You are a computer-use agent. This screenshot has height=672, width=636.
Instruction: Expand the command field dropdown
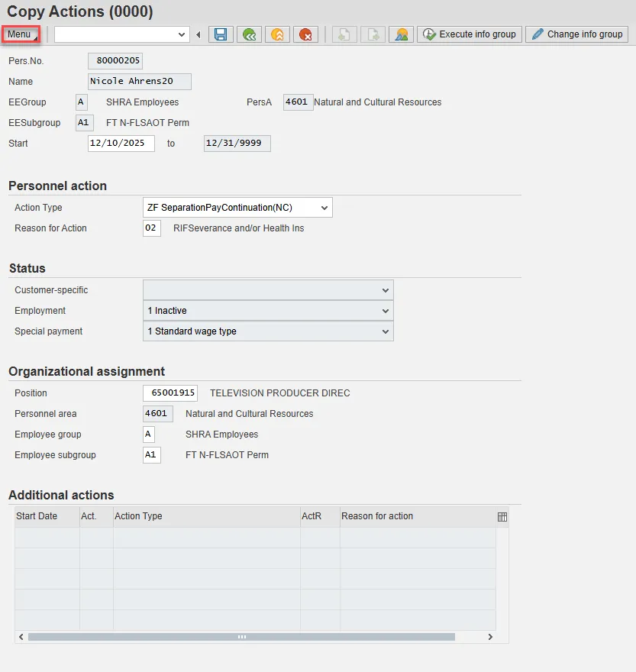click(182, 34)
